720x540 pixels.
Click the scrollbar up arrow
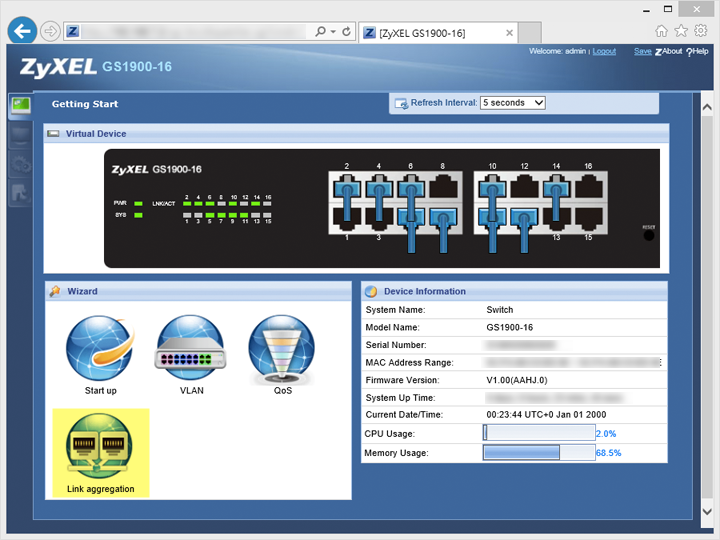(x=707, y=107)
